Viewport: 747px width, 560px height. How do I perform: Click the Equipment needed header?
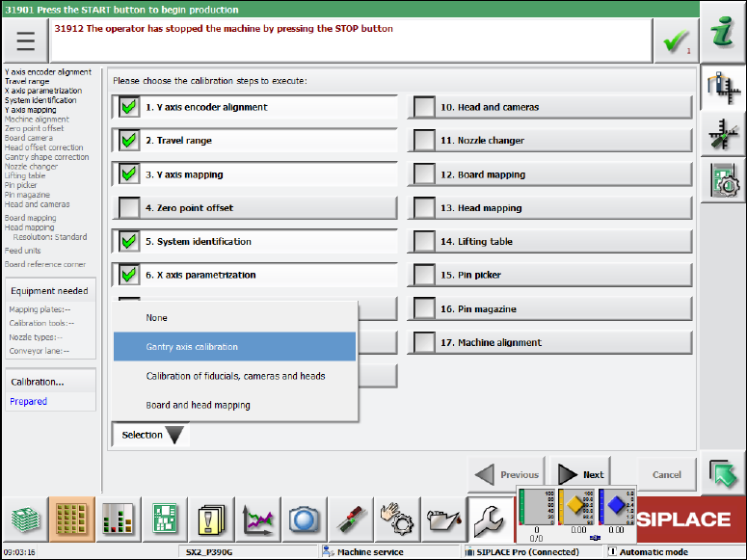pos(49,291)
